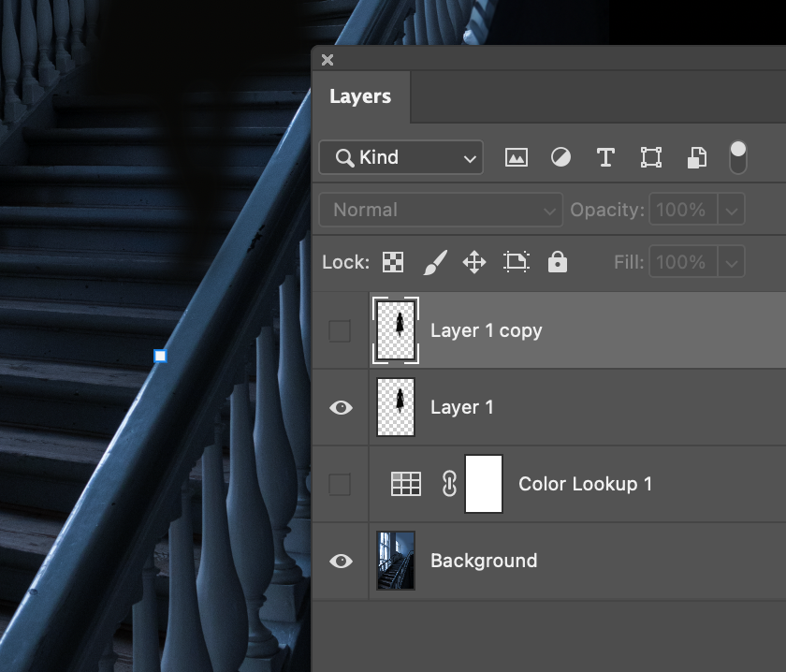Lock layer position

click(x=474, y=262)
